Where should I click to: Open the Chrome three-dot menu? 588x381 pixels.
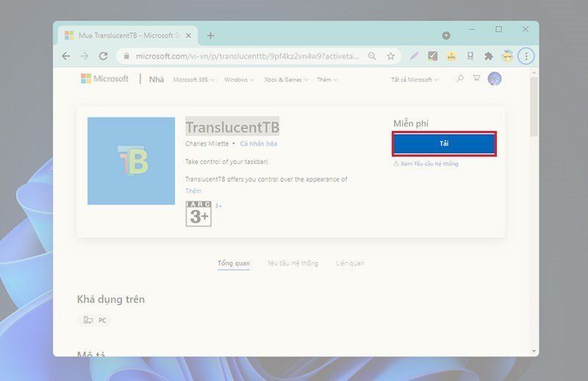point(526,56)
